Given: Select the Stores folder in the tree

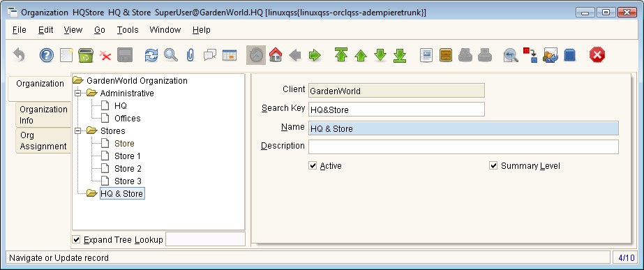Looking at the screenshot, I should tap(113, 130).
